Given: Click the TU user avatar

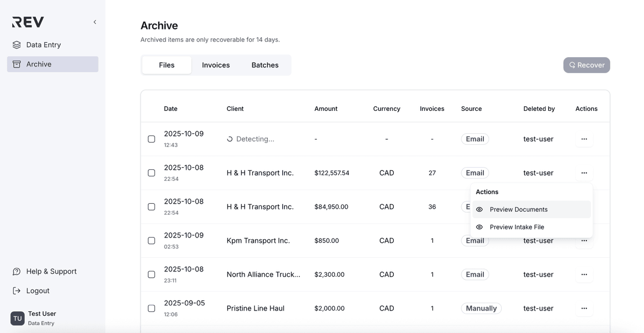Looking at the screenshot, I should 17,318.
